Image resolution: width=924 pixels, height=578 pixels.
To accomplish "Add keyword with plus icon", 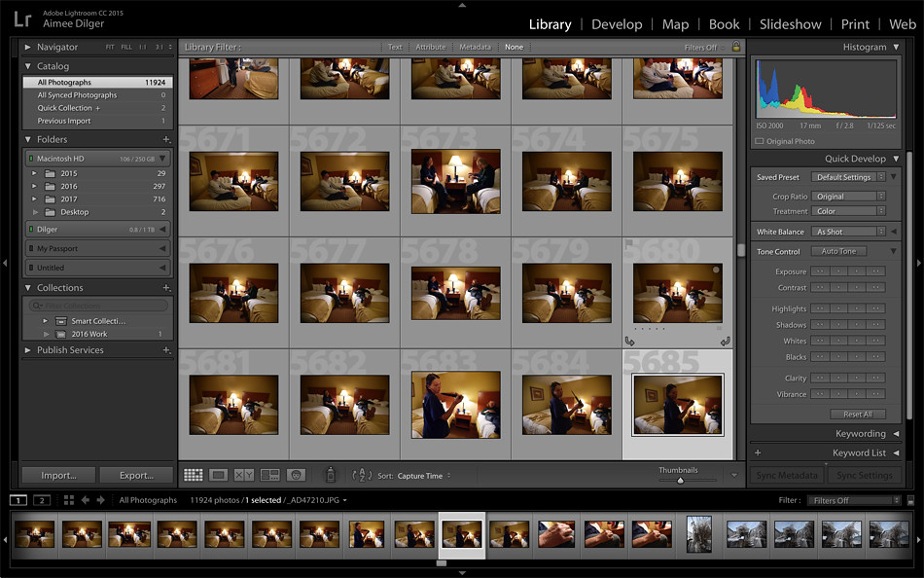I will pos(758,453).
